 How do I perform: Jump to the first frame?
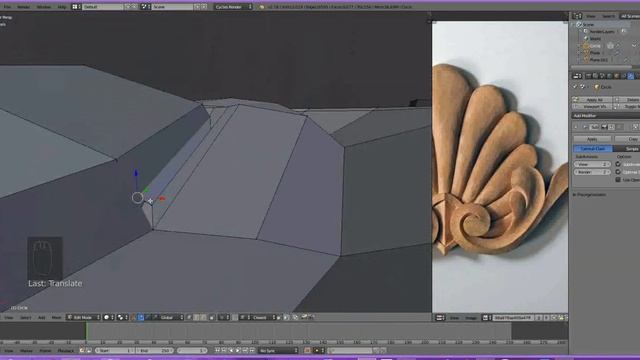click(x=217, y=351)
